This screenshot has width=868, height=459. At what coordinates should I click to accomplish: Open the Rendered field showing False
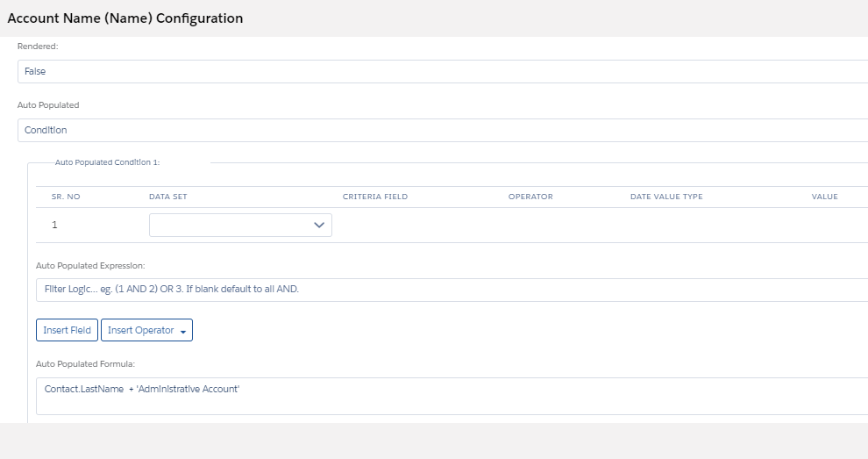click(438, 71)
